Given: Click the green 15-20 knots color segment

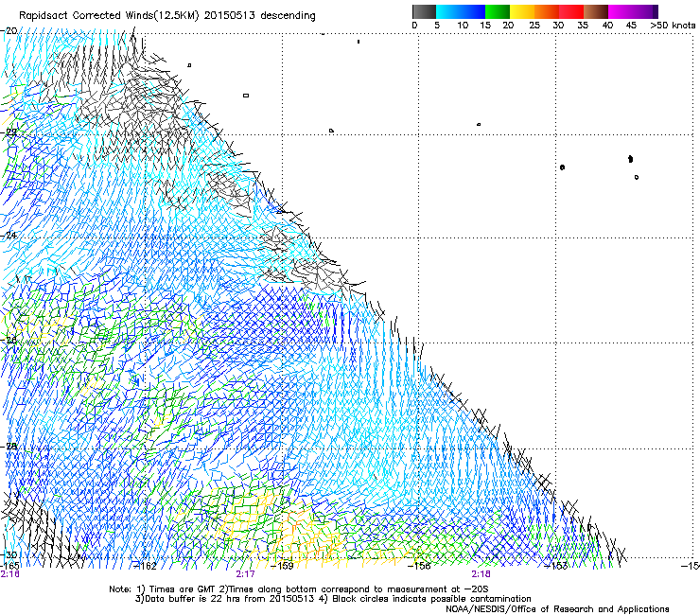Looking at the screenshot, I should point(498,11).
